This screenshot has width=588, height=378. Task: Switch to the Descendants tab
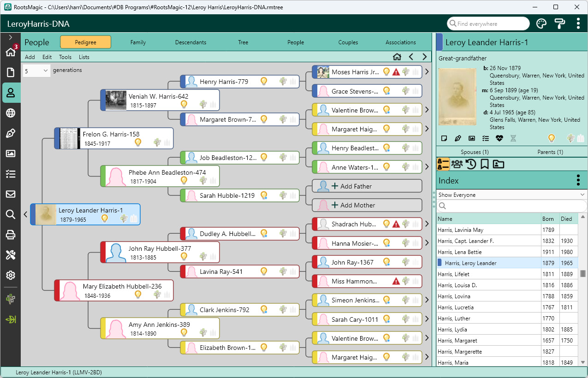[190, 42]
